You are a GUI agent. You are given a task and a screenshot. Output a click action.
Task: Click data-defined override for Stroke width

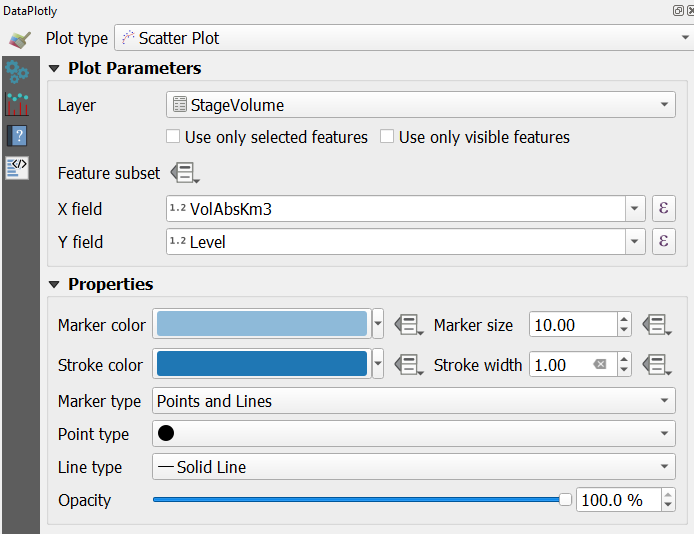coord(656,365)
